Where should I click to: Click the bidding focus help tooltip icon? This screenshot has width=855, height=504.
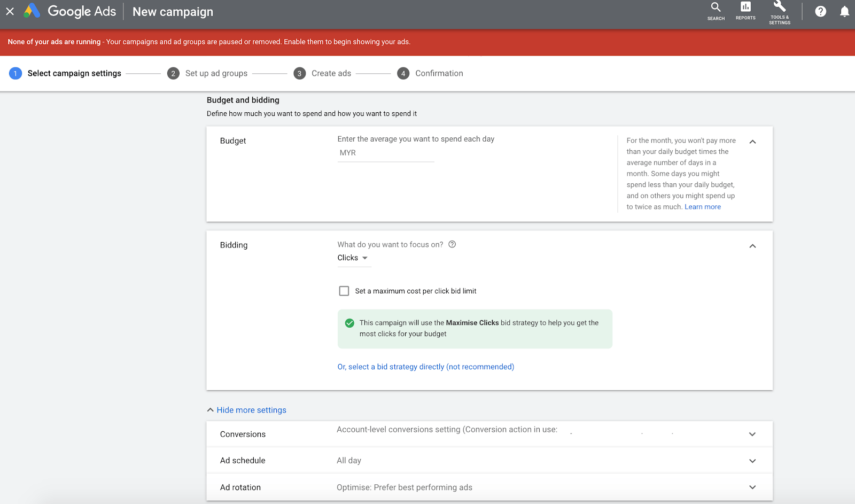(x=452, y=244)
